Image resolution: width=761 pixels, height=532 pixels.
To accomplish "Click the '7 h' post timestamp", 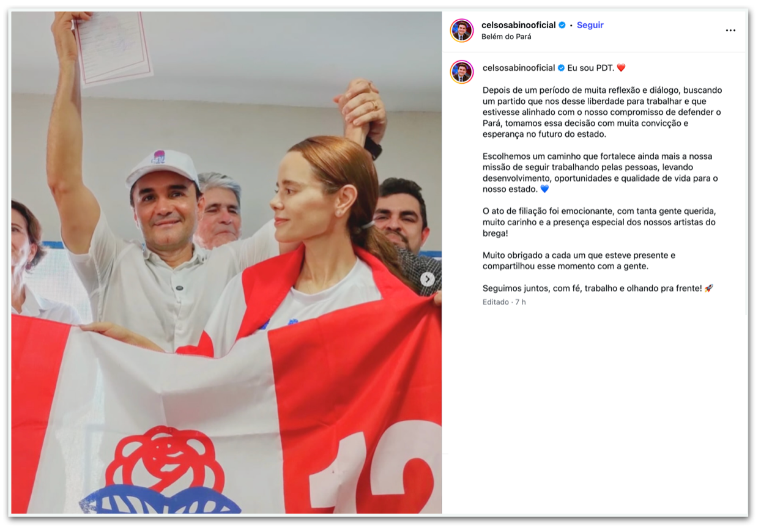I will (x=521, y=302).
